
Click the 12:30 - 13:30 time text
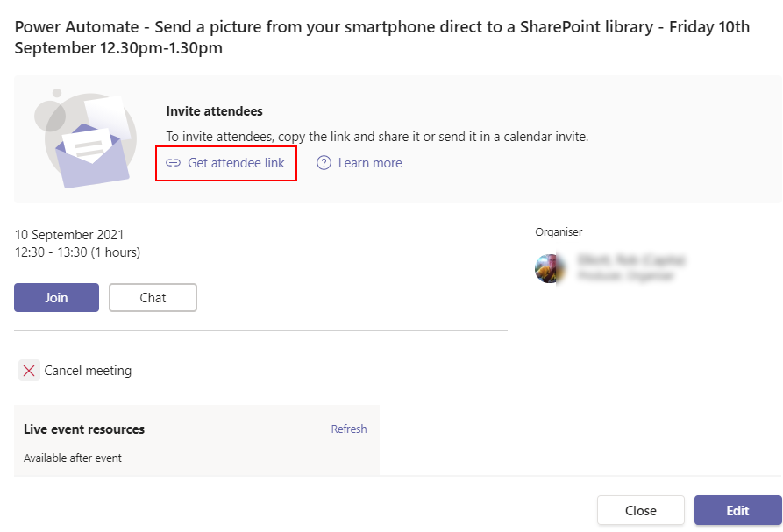(x=77, y=252)
